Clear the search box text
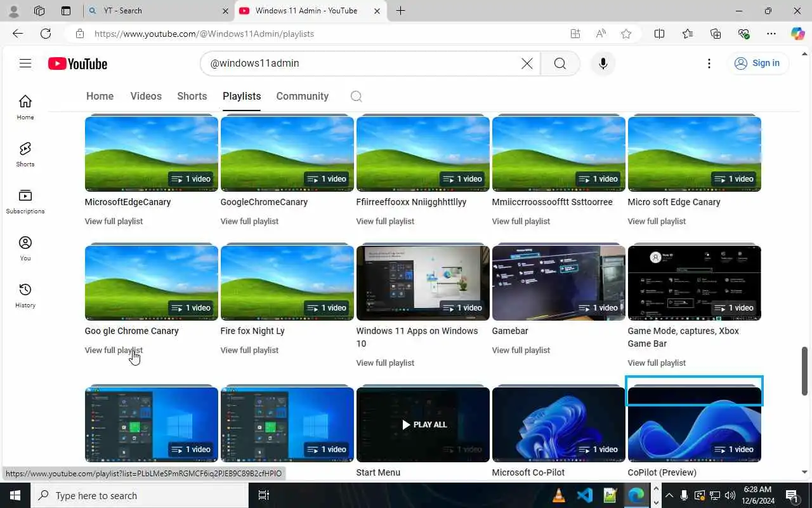This screenshot has height=508, width=812. click(527, 63)
